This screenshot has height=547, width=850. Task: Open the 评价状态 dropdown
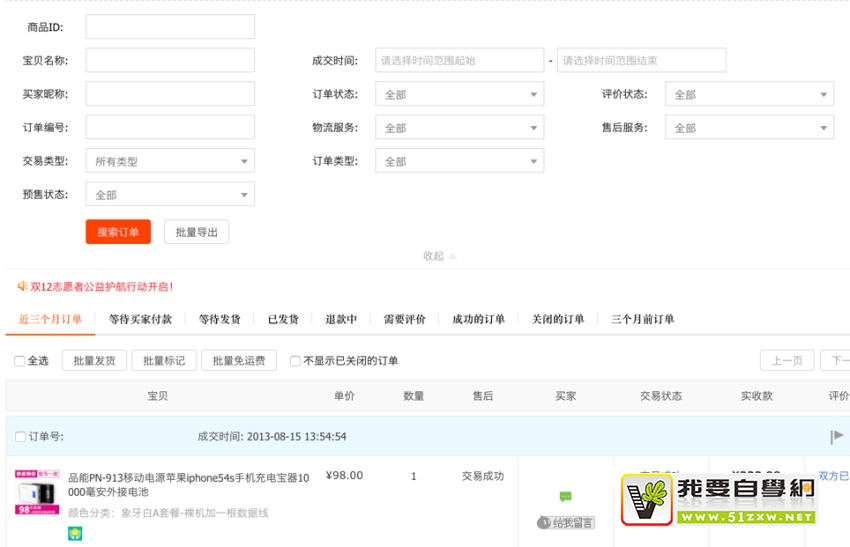pos(749,94)
